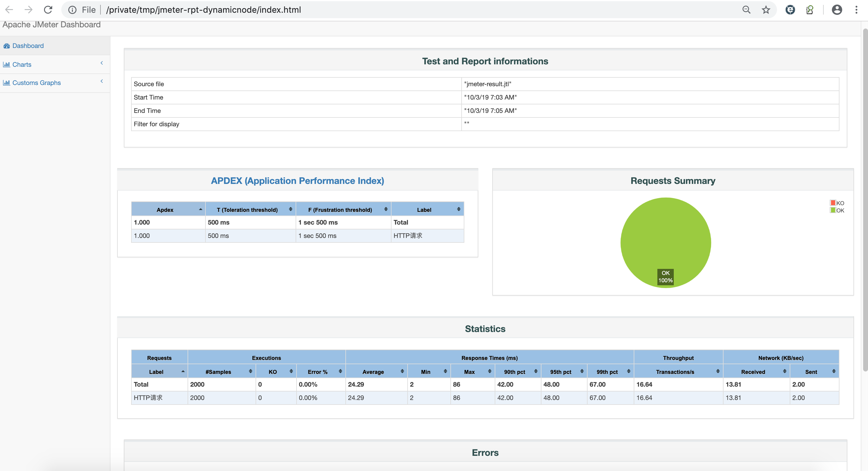Expand the Charts sidebar chevron
Viewport: 868px width, 471px height.
(x=101, y=63)
